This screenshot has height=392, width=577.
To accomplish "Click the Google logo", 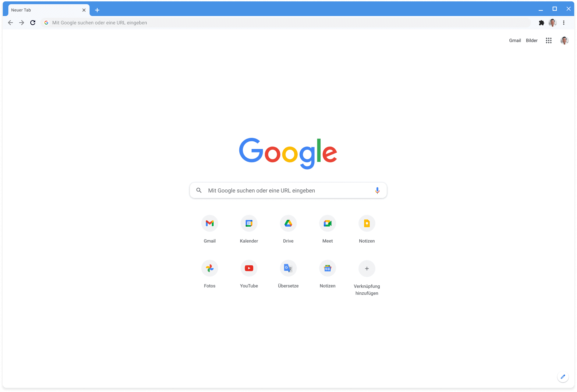I will pyautogui.click(x=288, y=153).
